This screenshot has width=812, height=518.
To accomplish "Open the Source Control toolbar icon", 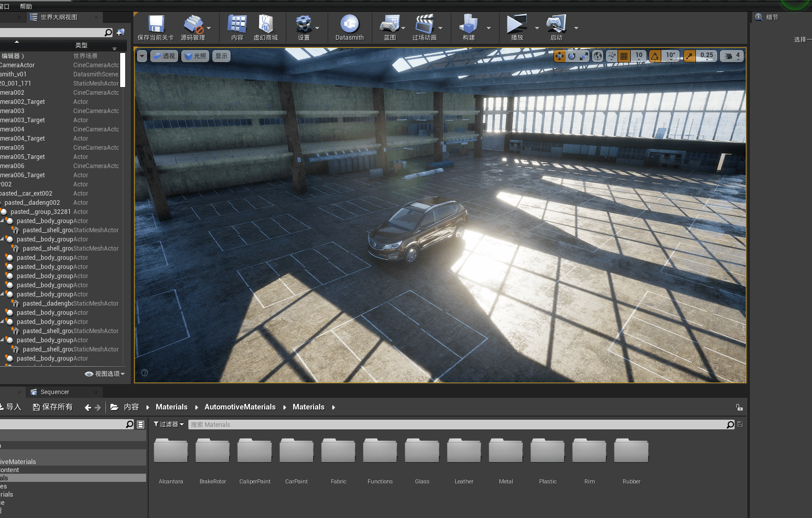I will pyautogui.click(x=193, y=24).
